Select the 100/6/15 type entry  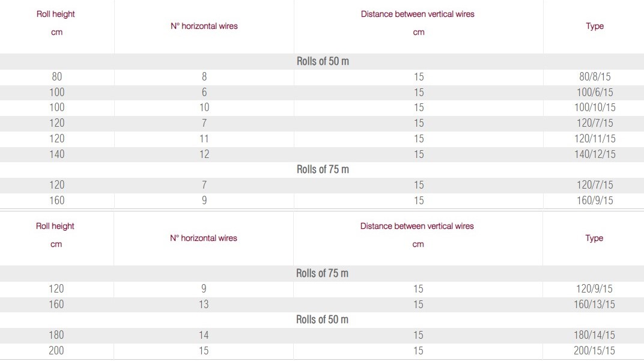[595, 93]
